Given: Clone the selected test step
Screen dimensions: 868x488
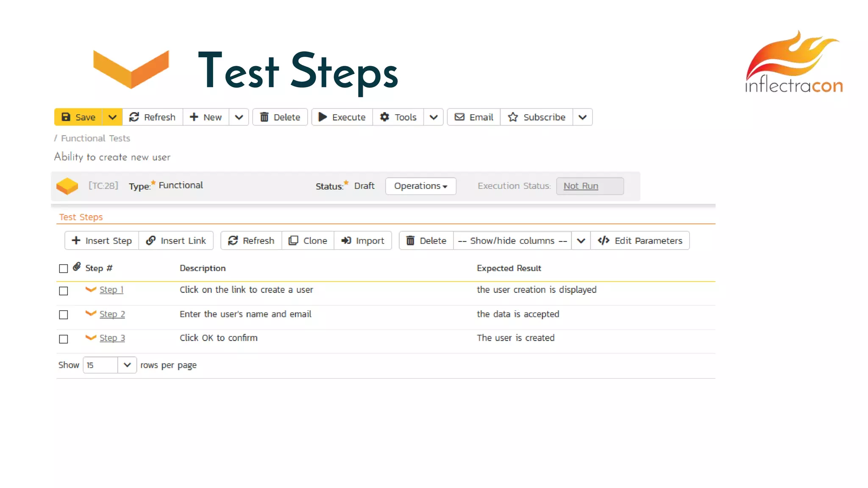Looking at the screenshot, I should pyautogui.click(x=308, y=241).
